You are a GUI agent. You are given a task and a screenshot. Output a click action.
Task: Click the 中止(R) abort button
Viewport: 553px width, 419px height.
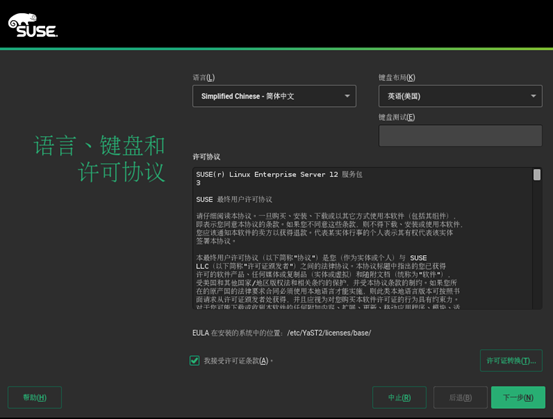tap(399, 397)
